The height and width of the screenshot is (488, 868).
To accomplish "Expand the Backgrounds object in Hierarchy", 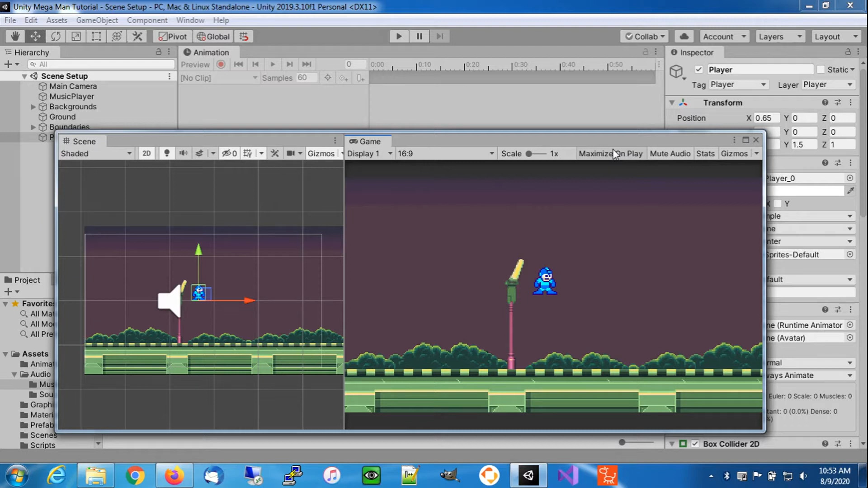I will (33, 107).
